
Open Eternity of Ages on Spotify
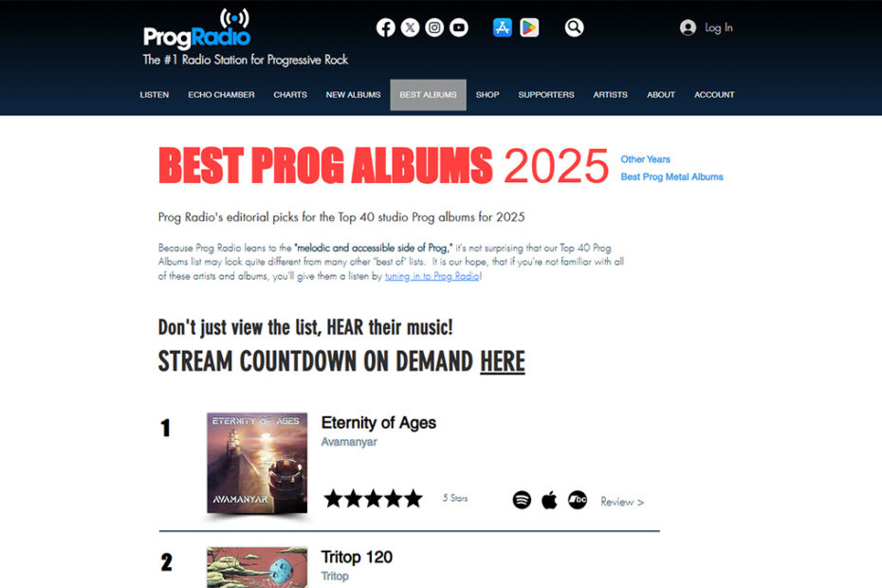[522, 500]
